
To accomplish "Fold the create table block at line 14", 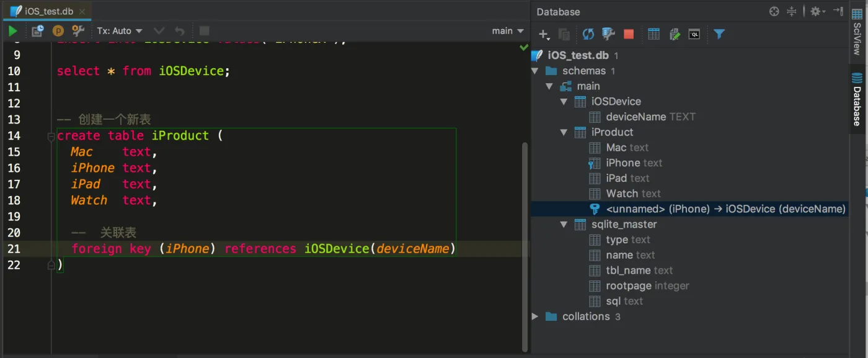I will click(51, 136).
